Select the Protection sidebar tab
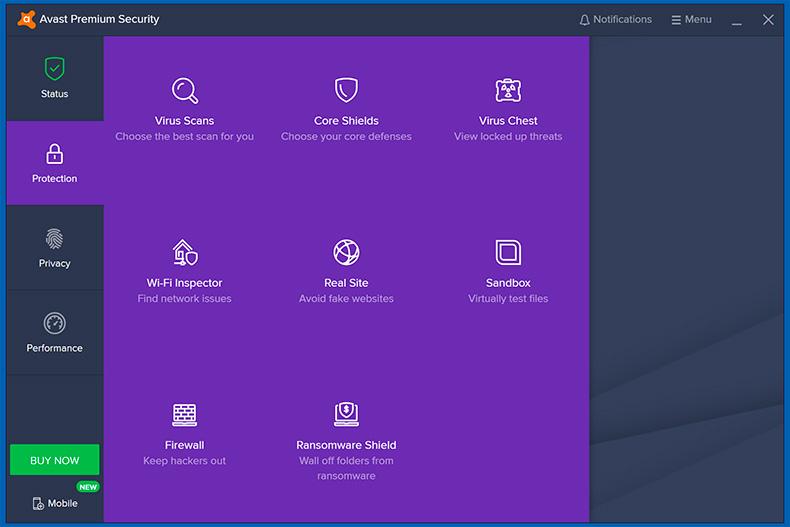 coord(55,163)
